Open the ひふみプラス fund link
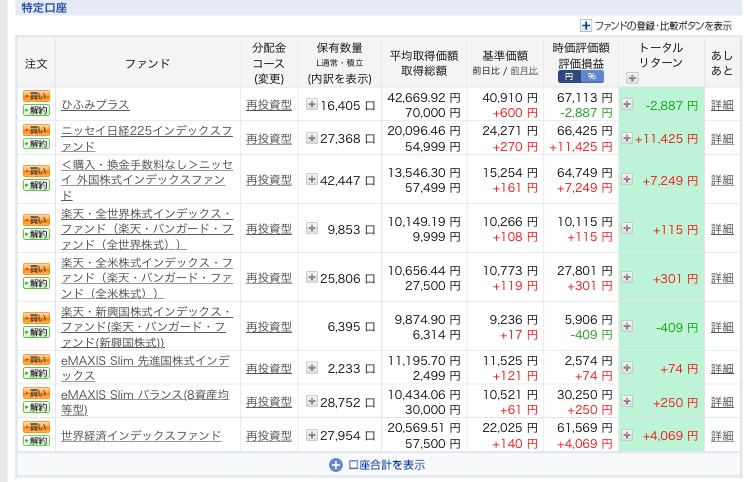750x482 pixels. click(x=95, y=105)
